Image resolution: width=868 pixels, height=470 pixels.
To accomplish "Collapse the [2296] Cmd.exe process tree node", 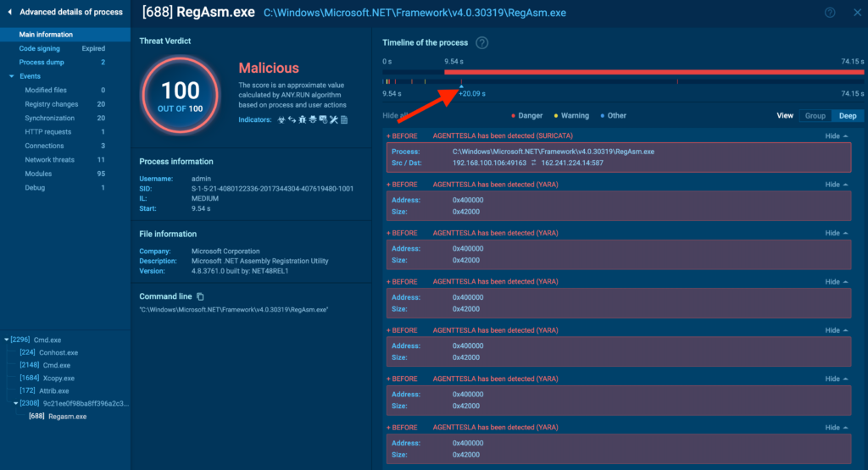I will tap(7, 340).
